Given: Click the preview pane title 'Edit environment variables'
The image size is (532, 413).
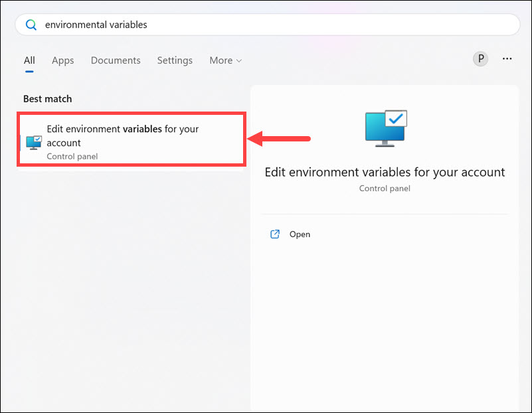Looking at the screenshot, I should 385,173.
